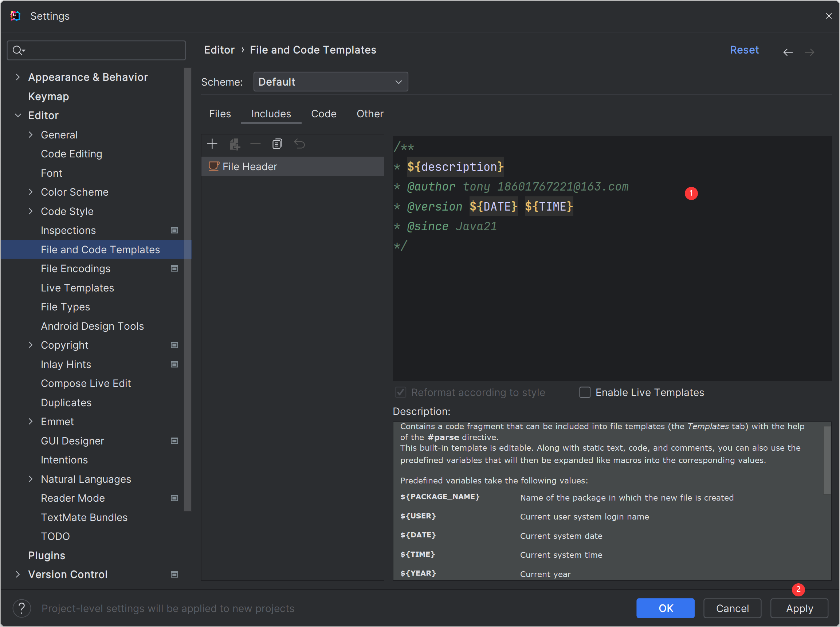Image resolution: width=840 pixels, height=627 pixels.
Task: Click the copy template icon
Action: pos(277,144)
